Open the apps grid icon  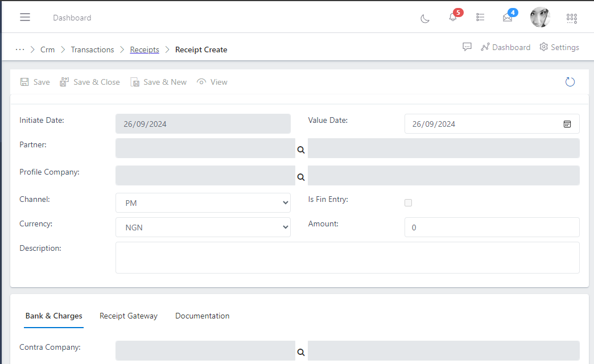[x=571, y=18]
